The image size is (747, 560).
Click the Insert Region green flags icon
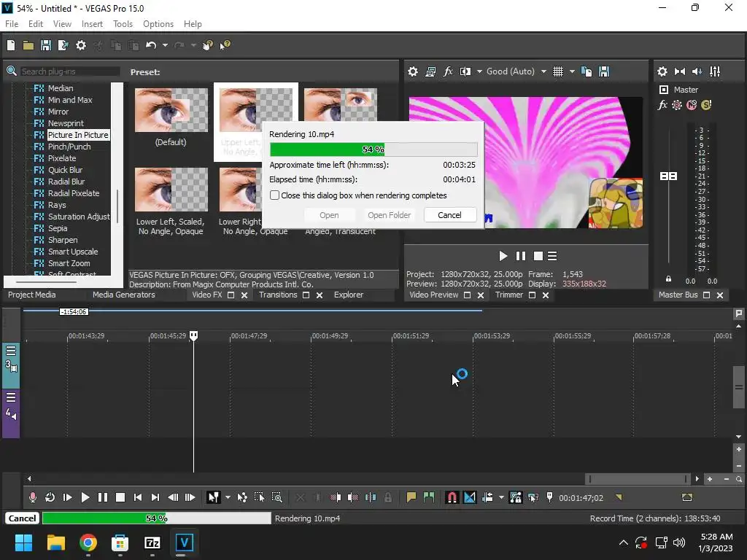[429, 497]
